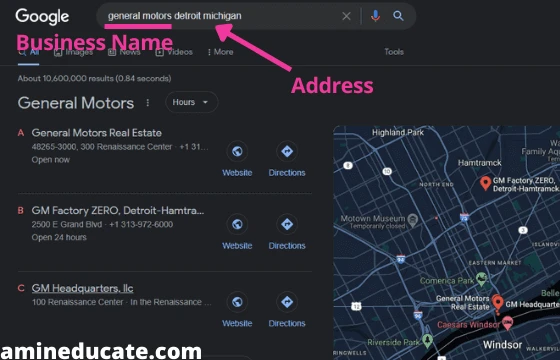Open the GM Headquarters, llc listing
The width and height of the screenshot is (560, 360).
point(82,288)
